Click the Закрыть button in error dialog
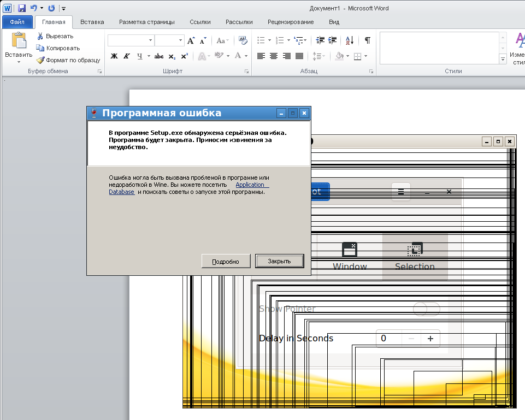The height and width of the screenshot is (420, 525). point(279,261)
